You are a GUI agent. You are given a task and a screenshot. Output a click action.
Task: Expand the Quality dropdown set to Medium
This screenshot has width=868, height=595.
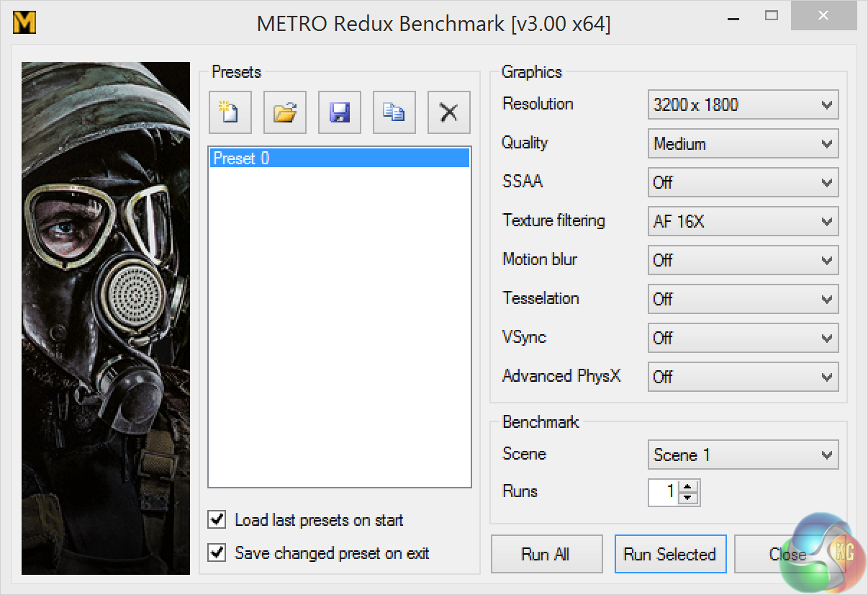click(x=743, y=143)
